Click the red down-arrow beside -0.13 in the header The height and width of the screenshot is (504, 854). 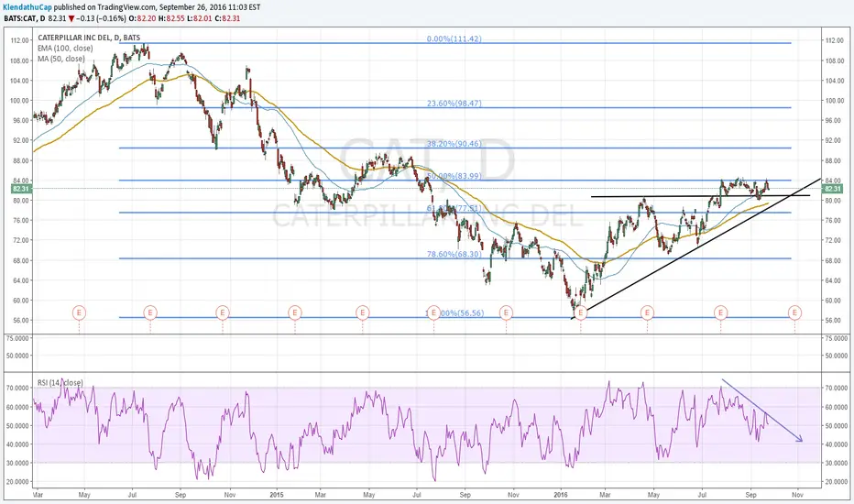(71, 18)
